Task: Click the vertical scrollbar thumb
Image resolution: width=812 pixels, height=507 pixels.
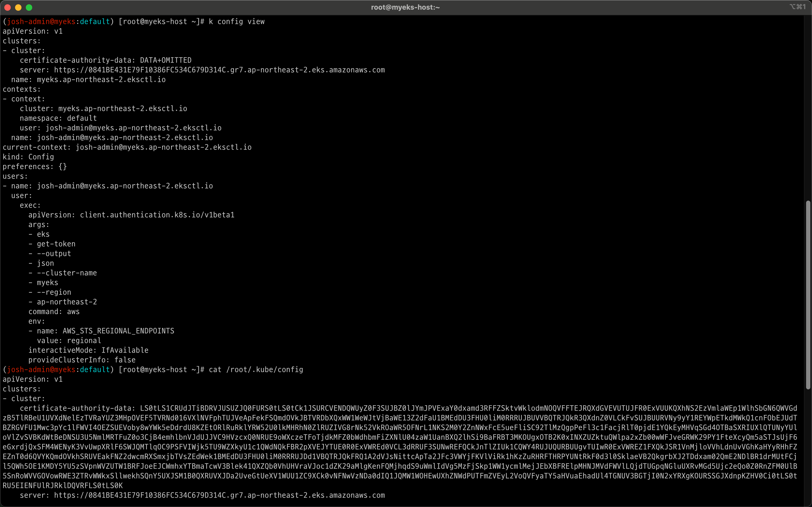Action: [808, 295]
